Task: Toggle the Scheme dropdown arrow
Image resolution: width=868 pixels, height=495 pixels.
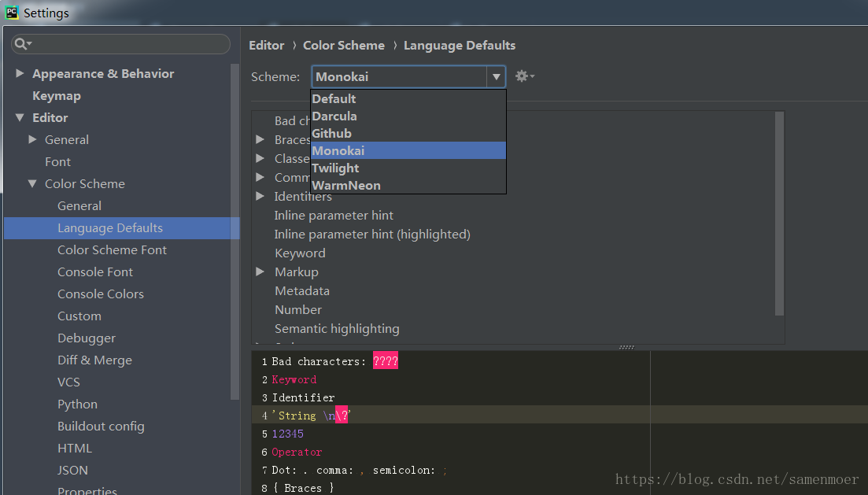Action: [x=496, y=77]
